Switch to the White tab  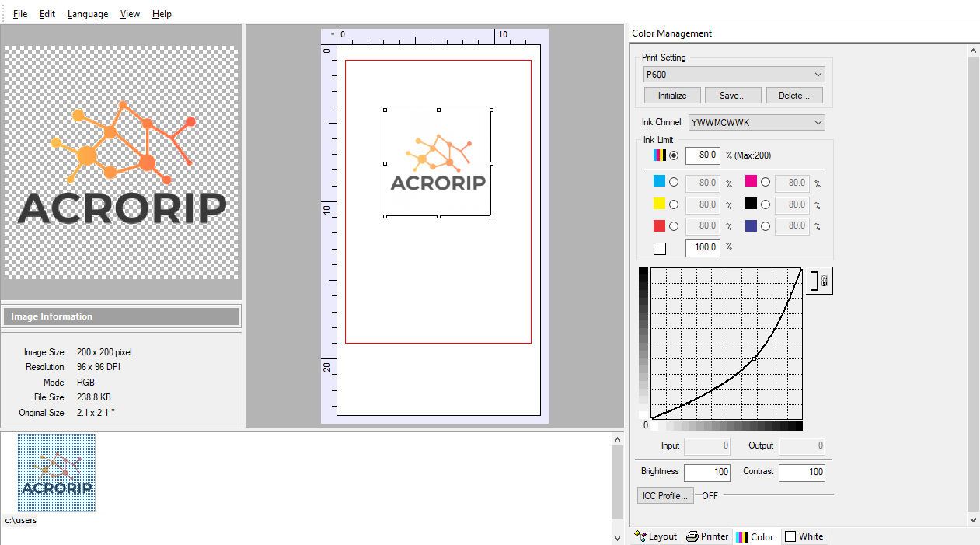[x=804, y=536]
